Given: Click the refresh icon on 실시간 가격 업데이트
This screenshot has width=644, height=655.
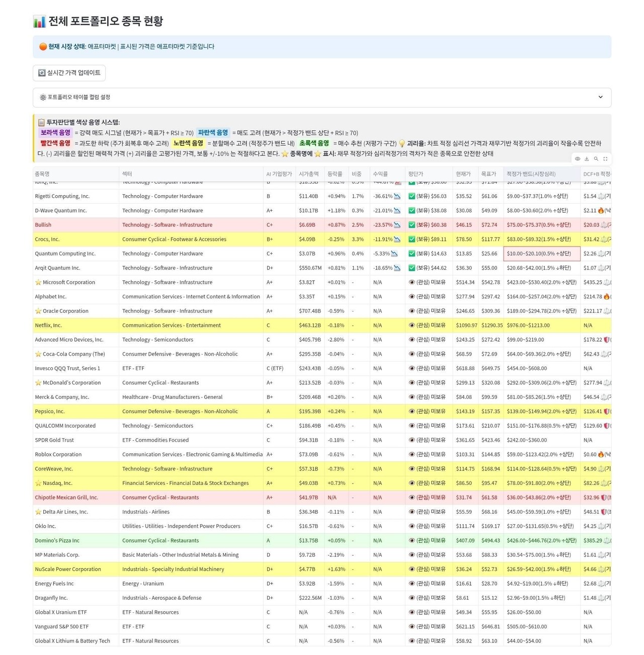Looking at the screenshot, I should [x=41, y=73].
